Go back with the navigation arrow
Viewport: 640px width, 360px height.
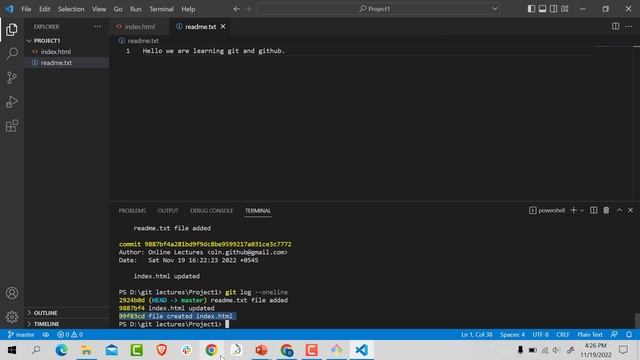(x=236, y=9)
